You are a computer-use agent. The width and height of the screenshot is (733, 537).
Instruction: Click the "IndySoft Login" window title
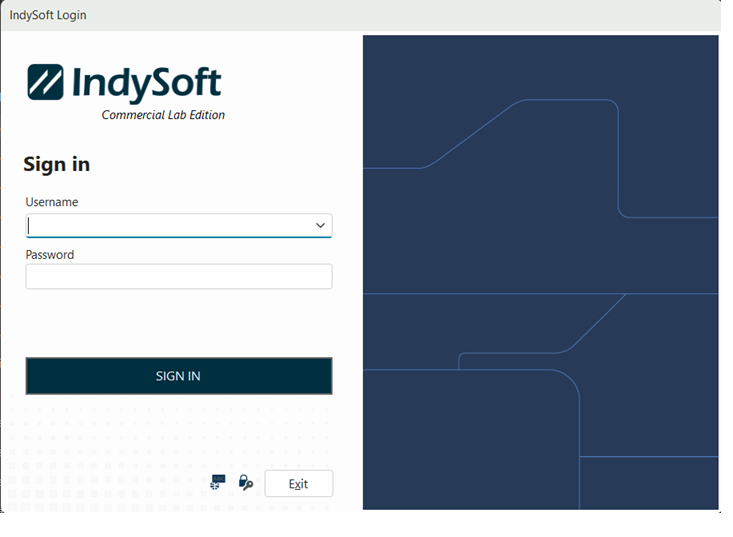pyautogui.click(x=48, y=15)
